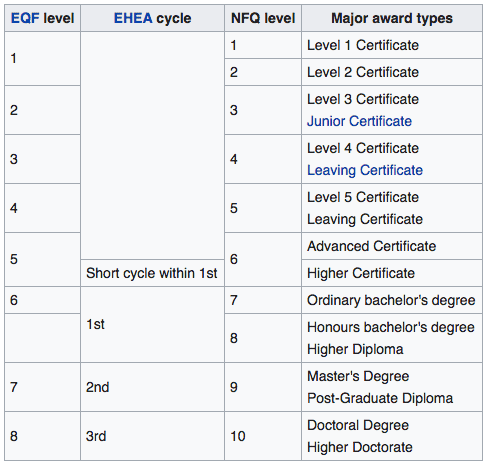
Task: Select 'Post-Graduate Diploma' text
Action: [380, 398]
